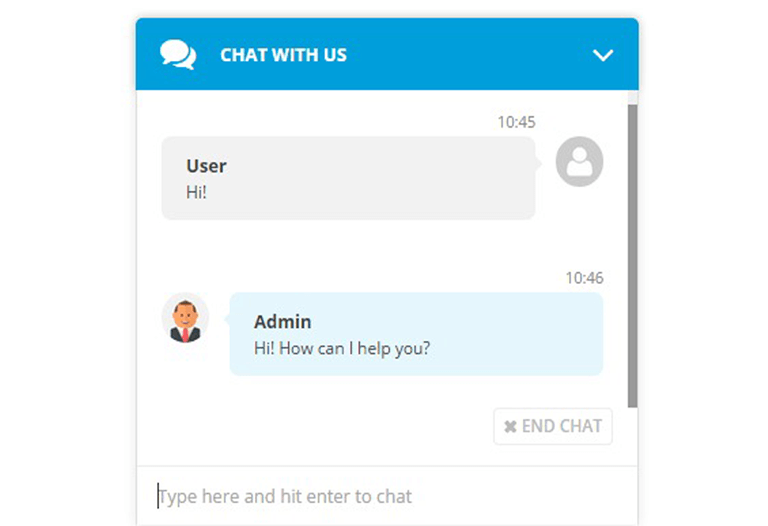Click the pointer tail of User bubble
This screenshot has width=768, height=526.
point(538,163)
